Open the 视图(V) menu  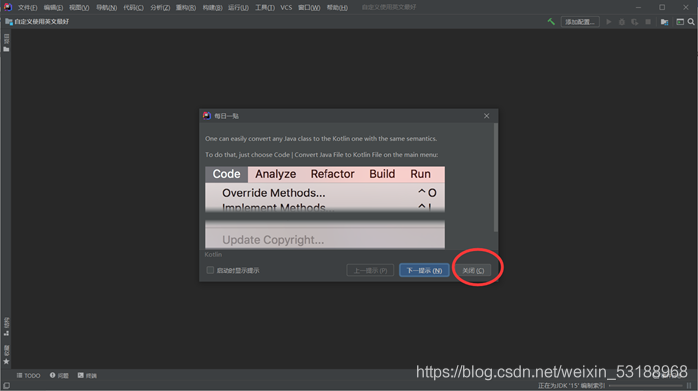tap(79, 8)
